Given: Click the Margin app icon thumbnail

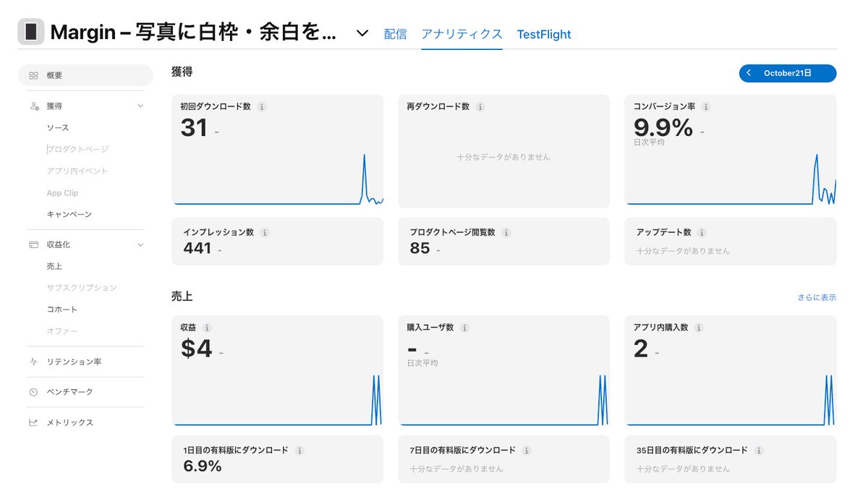Looking at the screenshot, I should click(x=31, y=32).
